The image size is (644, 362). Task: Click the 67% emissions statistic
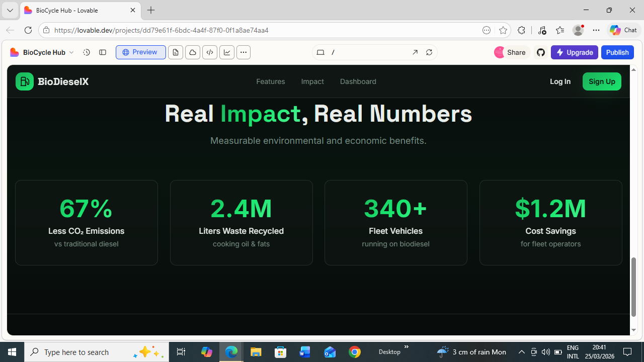pos(86,208)
